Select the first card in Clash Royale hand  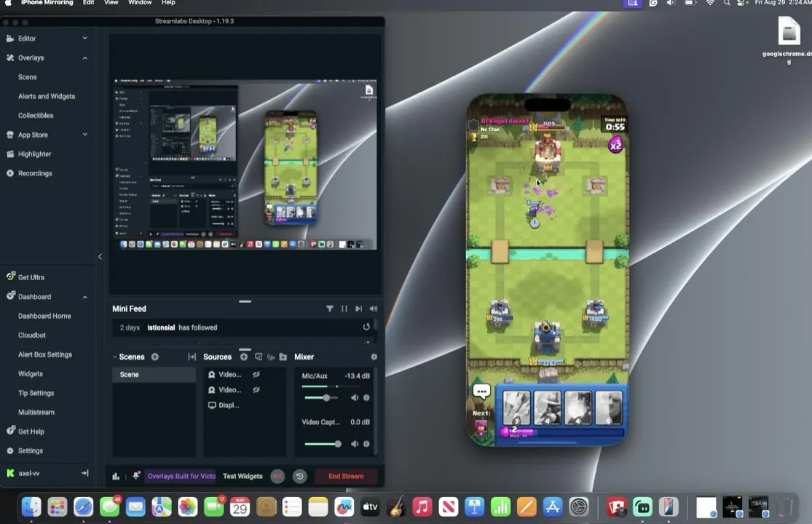(516, 408)
